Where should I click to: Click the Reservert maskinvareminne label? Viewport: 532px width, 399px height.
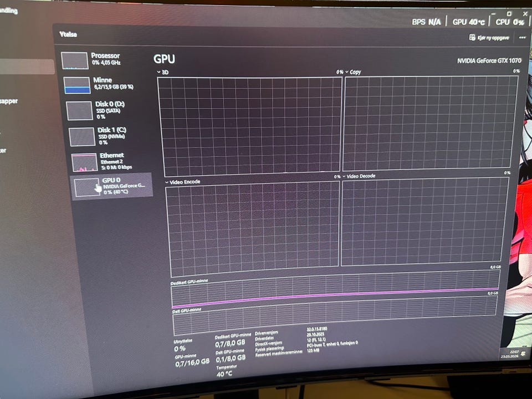pos(279,353)
